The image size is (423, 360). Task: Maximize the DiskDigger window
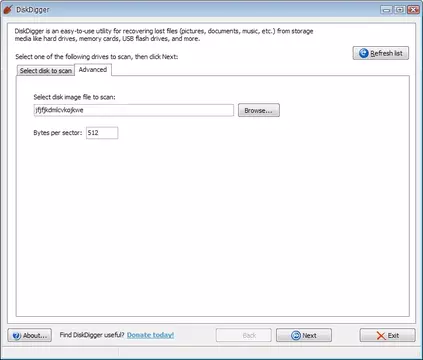pyautogui.click(x=399, y=10)
